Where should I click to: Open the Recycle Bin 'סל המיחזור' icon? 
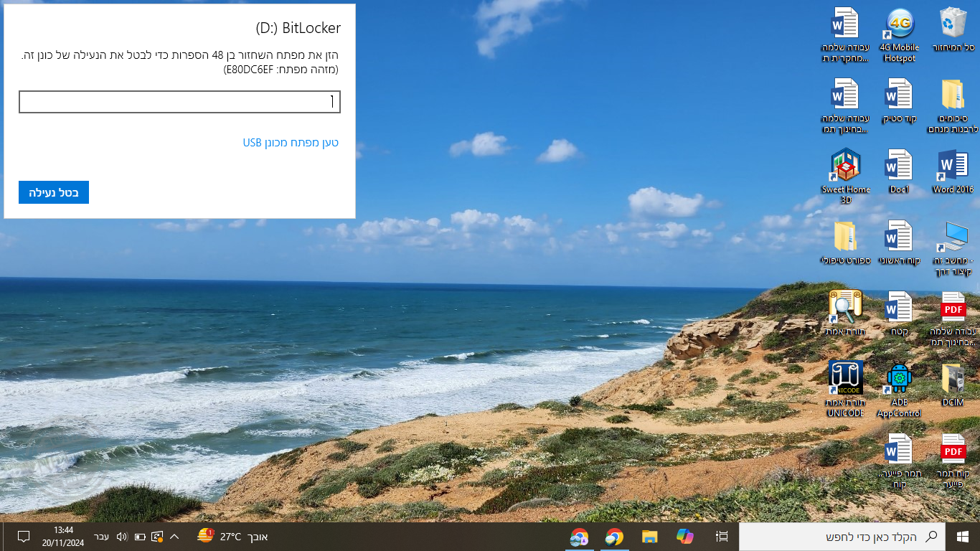point(953,30)
